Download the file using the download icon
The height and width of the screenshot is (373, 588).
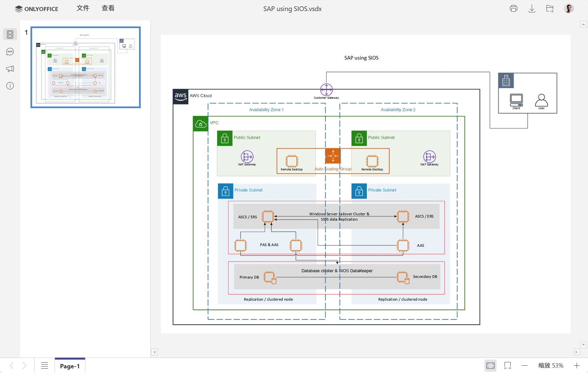pyautogui.click(x=531, y=8)
